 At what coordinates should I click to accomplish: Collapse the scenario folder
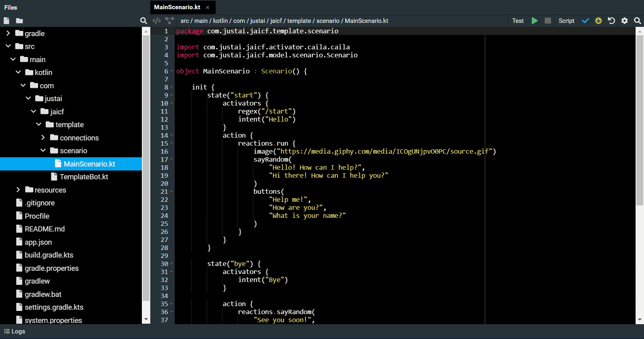pos(43,150)
